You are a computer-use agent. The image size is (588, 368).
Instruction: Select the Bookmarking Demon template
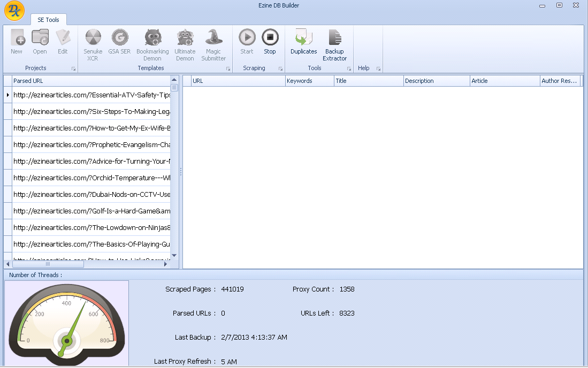point(152,45)
